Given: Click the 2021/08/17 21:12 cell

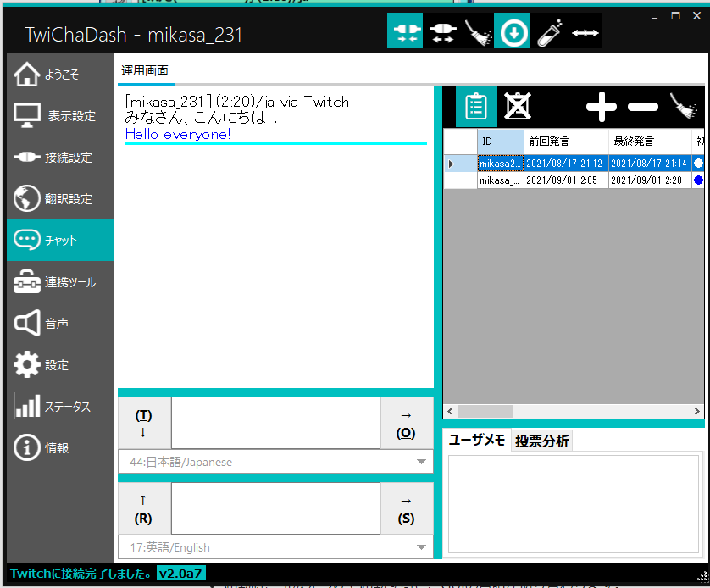Looking at the screenshot, I should coord(566,163).
